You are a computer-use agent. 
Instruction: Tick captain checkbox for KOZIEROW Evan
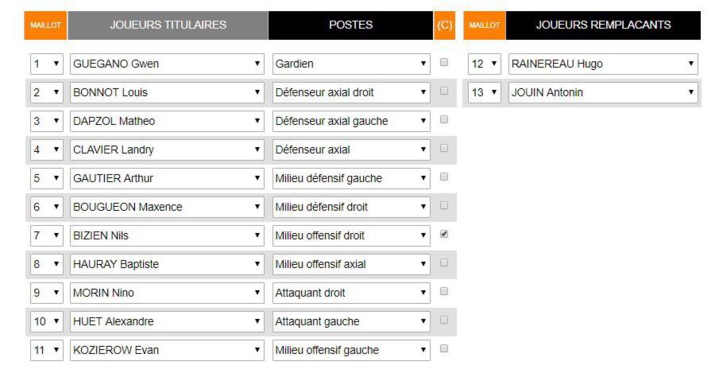pos(443,349)
